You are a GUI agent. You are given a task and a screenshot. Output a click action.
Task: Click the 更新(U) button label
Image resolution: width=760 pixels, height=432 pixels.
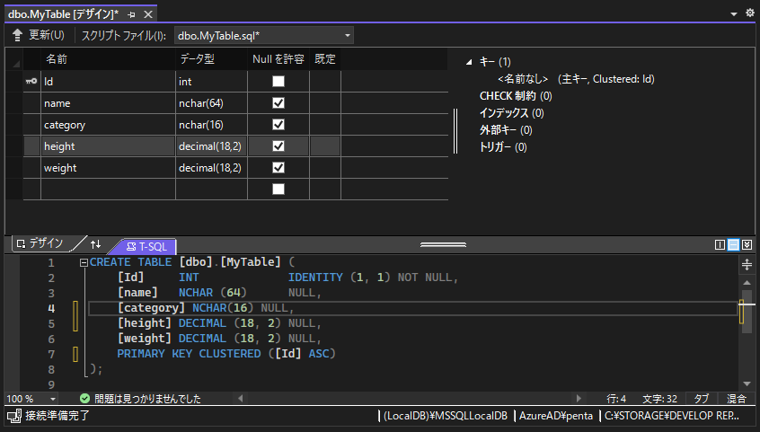(x=47, y=35)
